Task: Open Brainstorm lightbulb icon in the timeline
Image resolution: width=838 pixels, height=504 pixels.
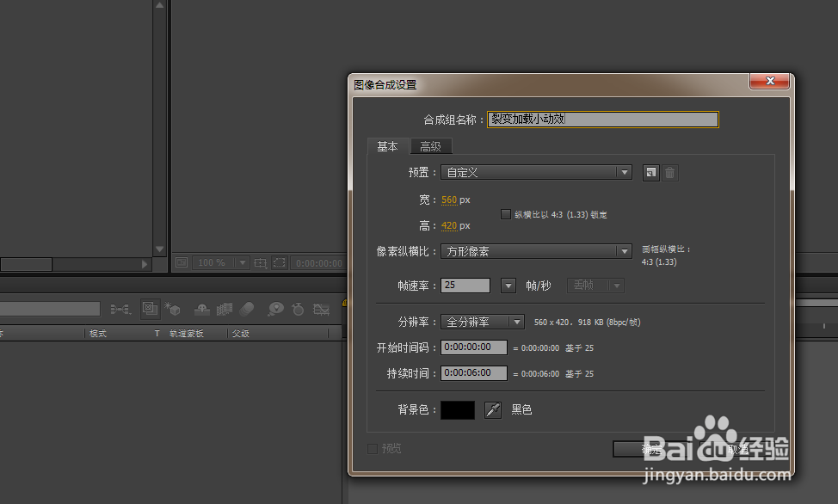Action: tap(276, 309)
